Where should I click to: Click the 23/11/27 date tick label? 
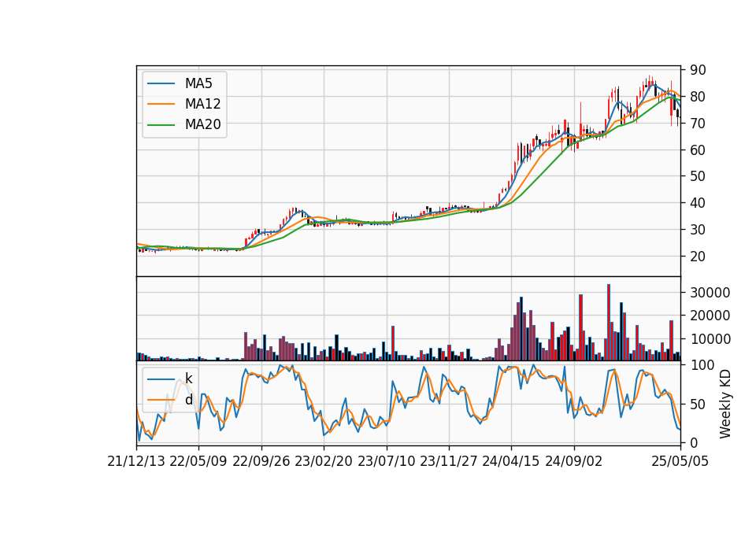(449, 461)
